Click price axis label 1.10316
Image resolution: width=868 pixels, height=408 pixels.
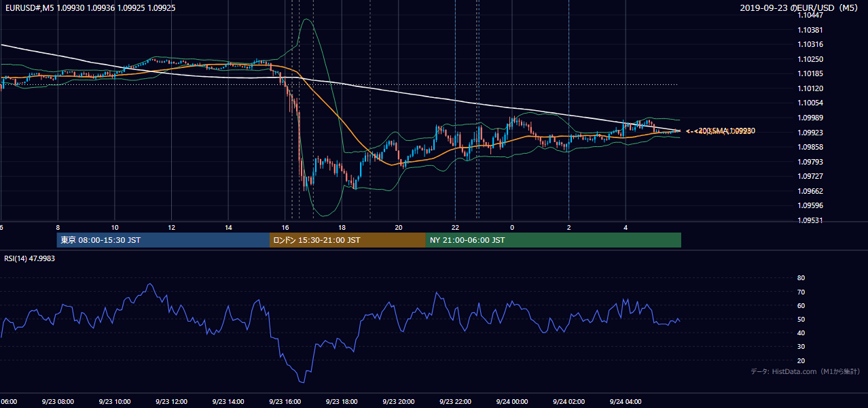[x=811, y=45]
